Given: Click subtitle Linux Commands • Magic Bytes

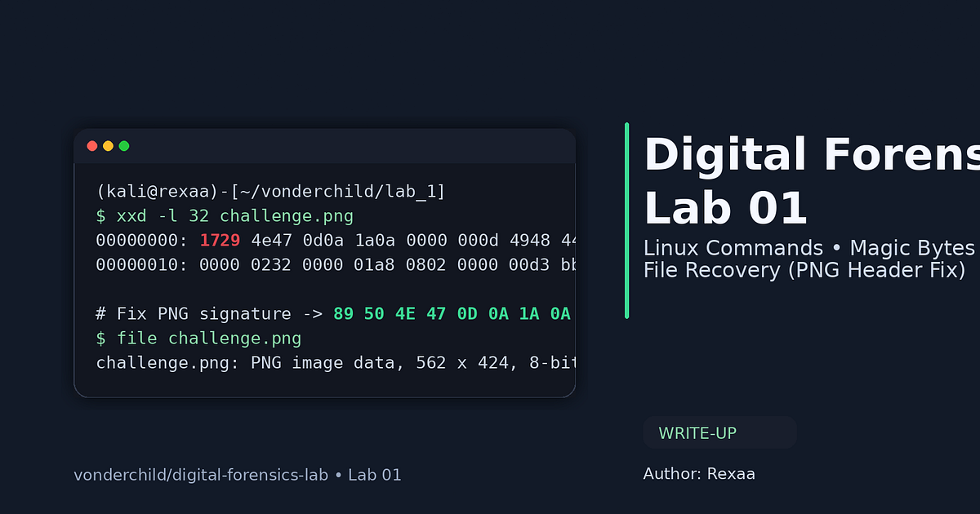Looking at the screenshot, I should (x=809, y=248).
